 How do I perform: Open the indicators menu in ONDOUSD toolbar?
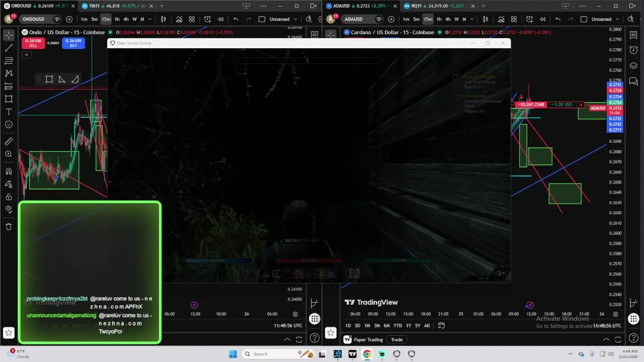pos(179,19)
